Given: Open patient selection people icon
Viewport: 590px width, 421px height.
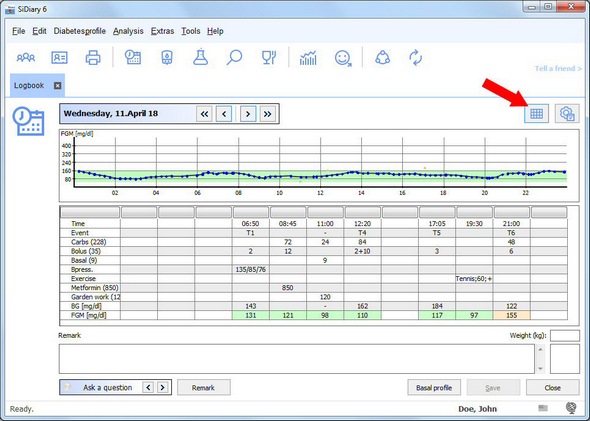Looking at the screenshot, I should tap(26, 58).
